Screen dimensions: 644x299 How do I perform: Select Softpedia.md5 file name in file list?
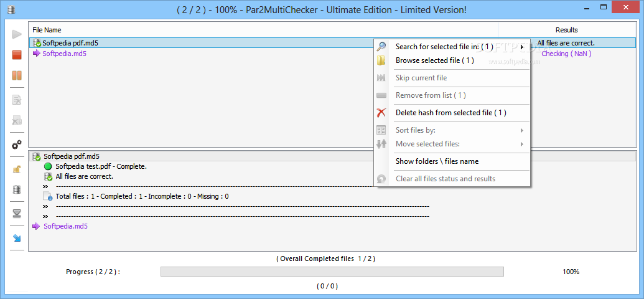click(65, 54)
